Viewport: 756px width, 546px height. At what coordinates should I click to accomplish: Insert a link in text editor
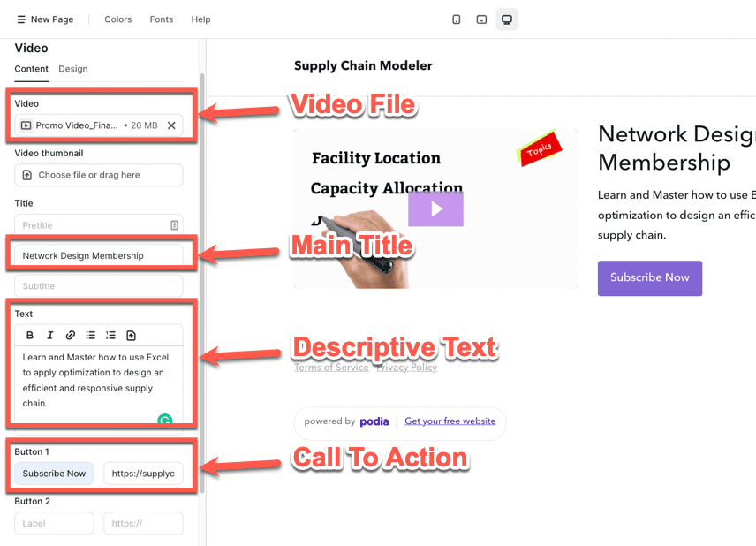(71, 336)
